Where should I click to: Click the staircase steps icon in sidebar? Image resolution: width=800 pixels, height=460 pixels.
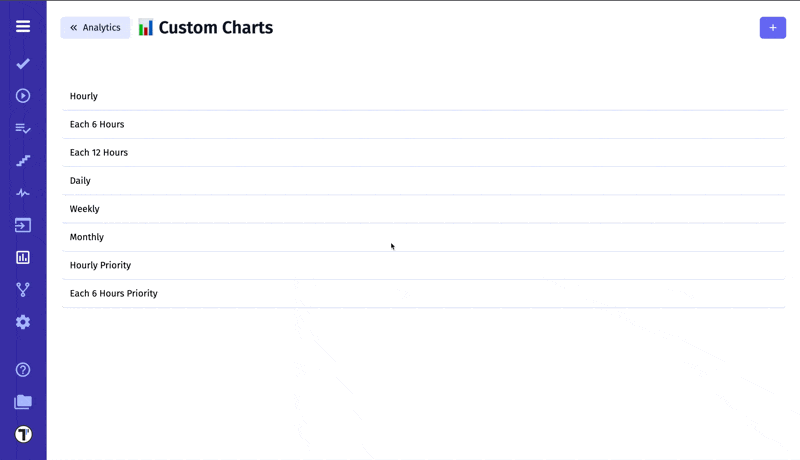point(23,161)
